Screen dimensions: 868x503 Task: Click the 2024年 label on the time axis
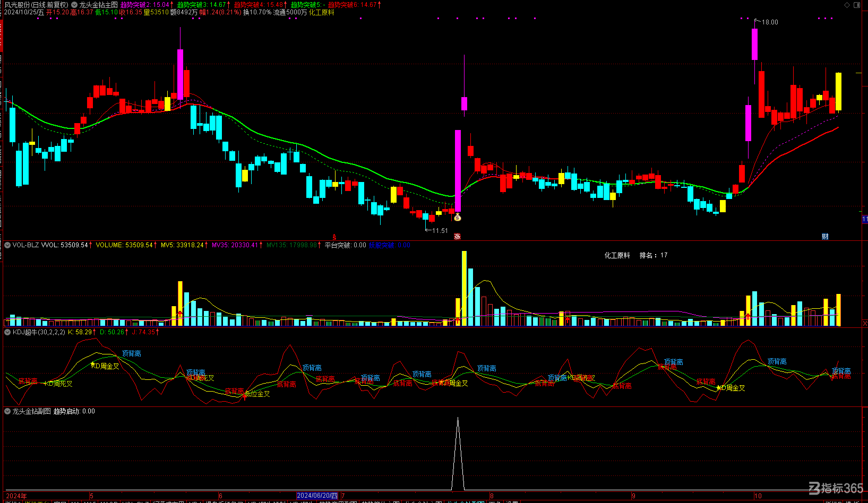(x=16, y=496)
